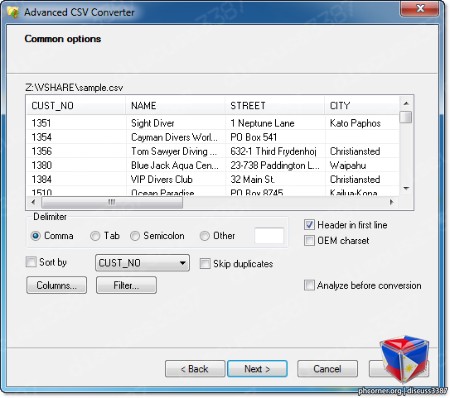450x398 pixels.
Task: Click the VIP Divers Club cell
Action: coord(176,179)
